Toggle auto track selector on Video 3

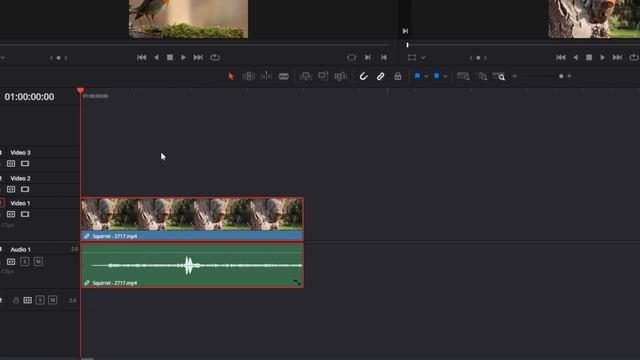[11, 164]
